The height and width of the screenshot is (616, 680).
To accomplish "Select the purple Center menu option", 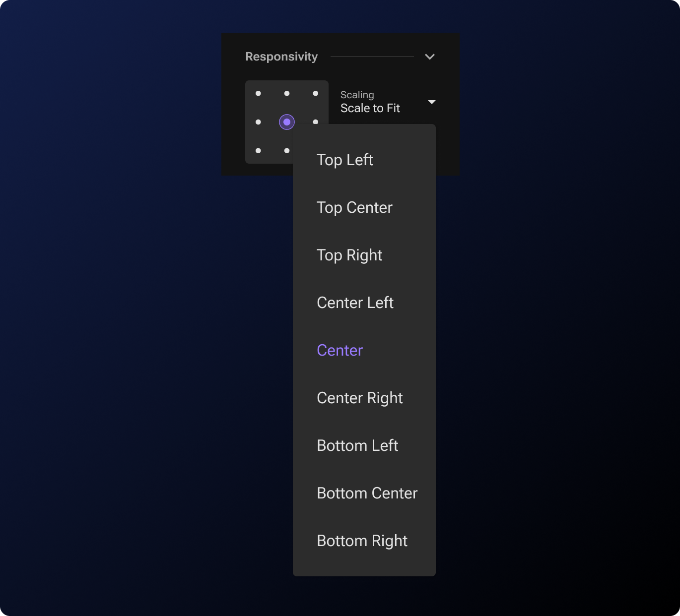I will click(x=340, y=350).
